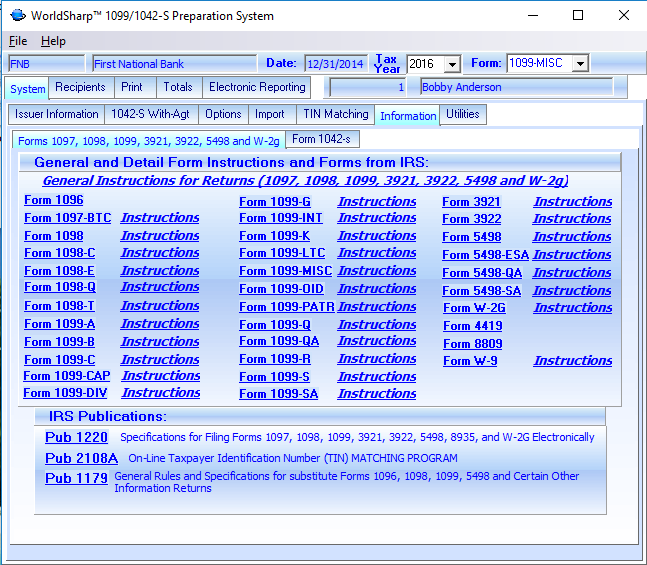Switch to the Recipients tab
The height and width of the screenshot is (565, 647).
coord(80,88)
